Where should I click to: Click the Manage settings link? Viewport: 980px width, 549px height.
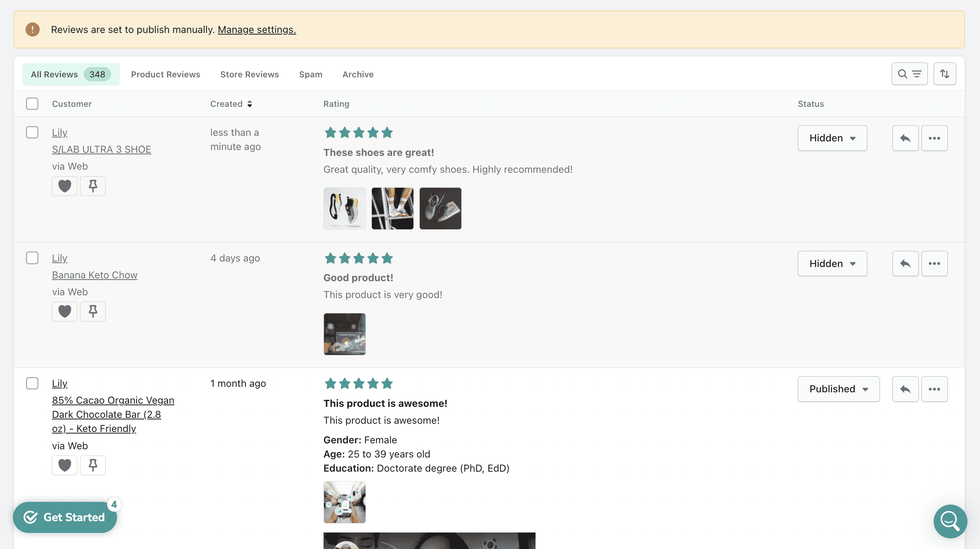click(x=257, y=29)
